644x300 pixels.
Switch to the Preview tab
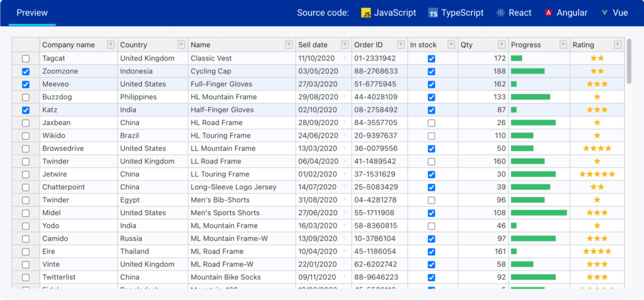(x=32, y=13)
